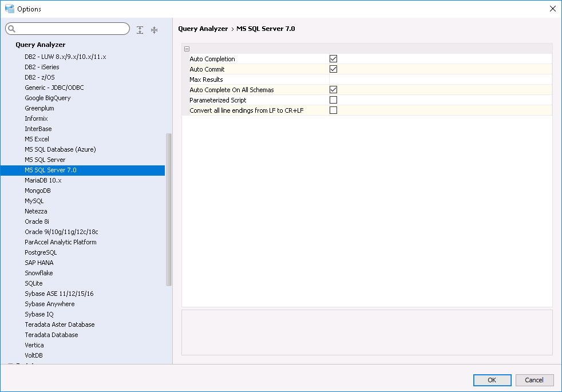Select MS SQL Server in tree
Viewport: 562px width, 392px height.
[x=45, y=160]
